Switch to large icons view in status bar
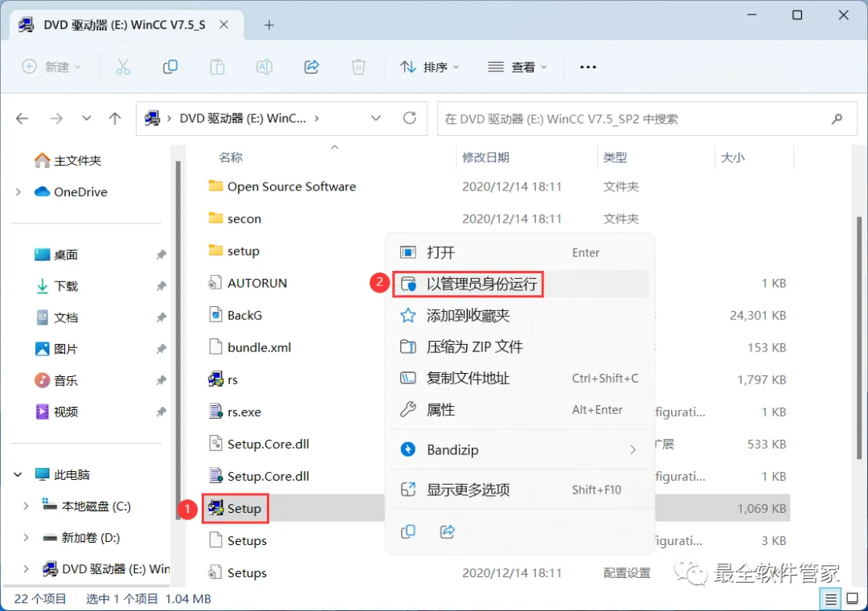The width and height of the screenshot is (868, 611). click(x=853, y=599)
